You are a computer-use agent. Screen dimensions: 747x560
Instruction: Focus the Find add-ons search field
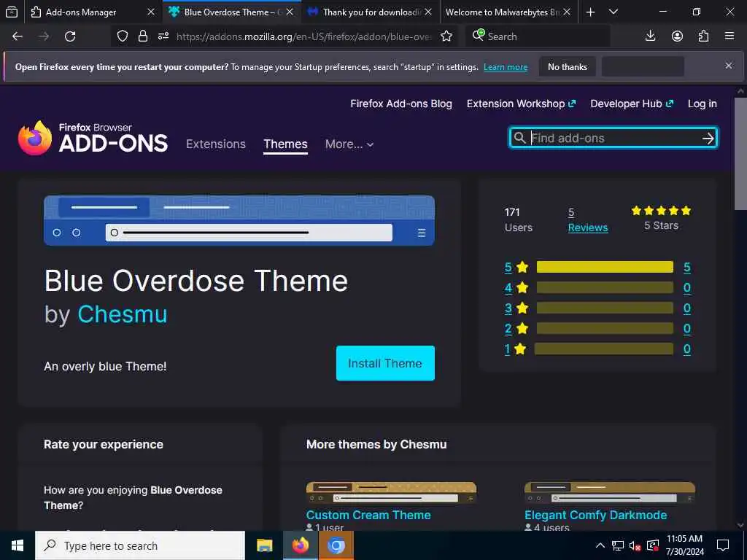click(613, 138)
